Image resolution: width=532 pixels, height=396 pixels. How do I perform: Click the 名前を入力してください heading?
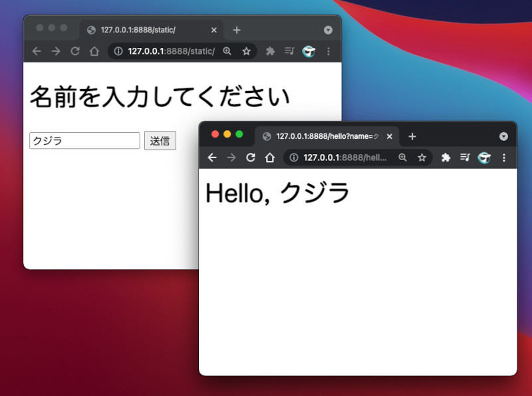point(160,96)
